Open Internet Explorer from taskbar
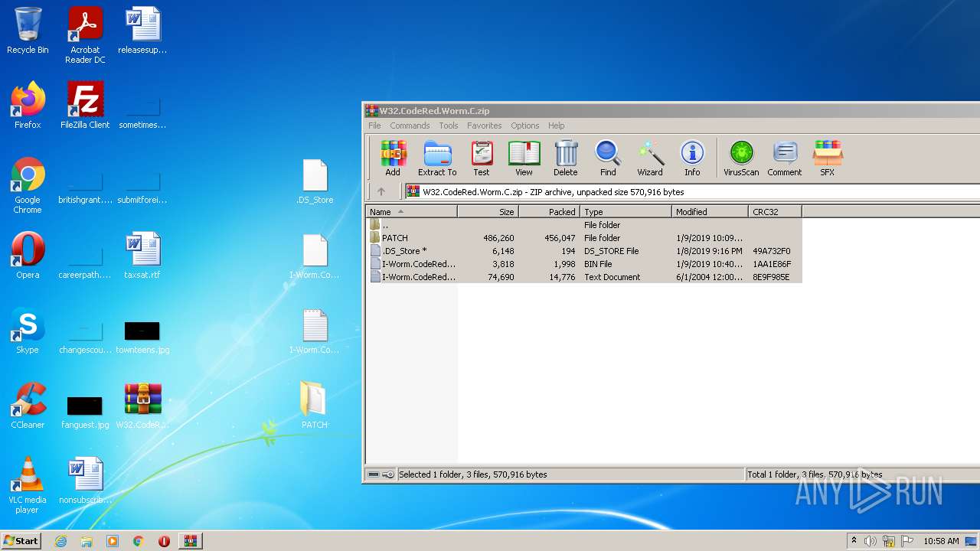 (x=60, y=541)
